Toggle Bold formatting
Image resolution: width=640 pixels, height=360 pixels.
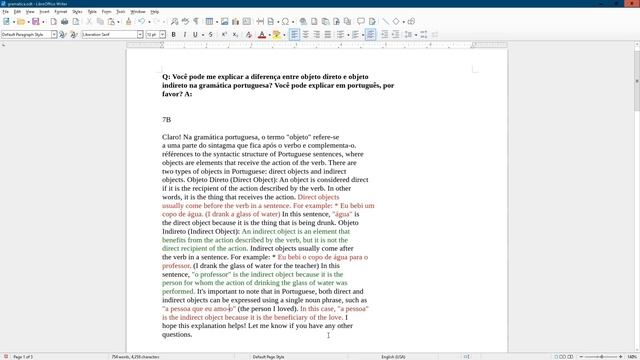(173, 35)
